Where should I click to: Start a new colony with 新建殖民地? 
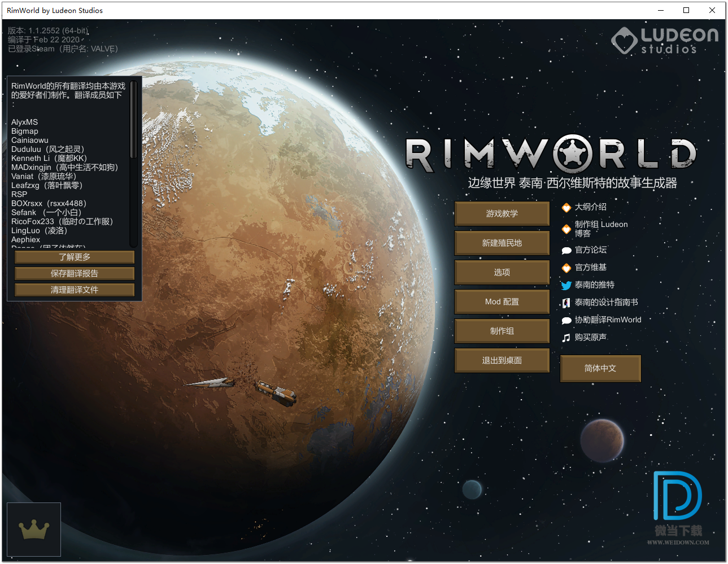(x=502, y=243)
